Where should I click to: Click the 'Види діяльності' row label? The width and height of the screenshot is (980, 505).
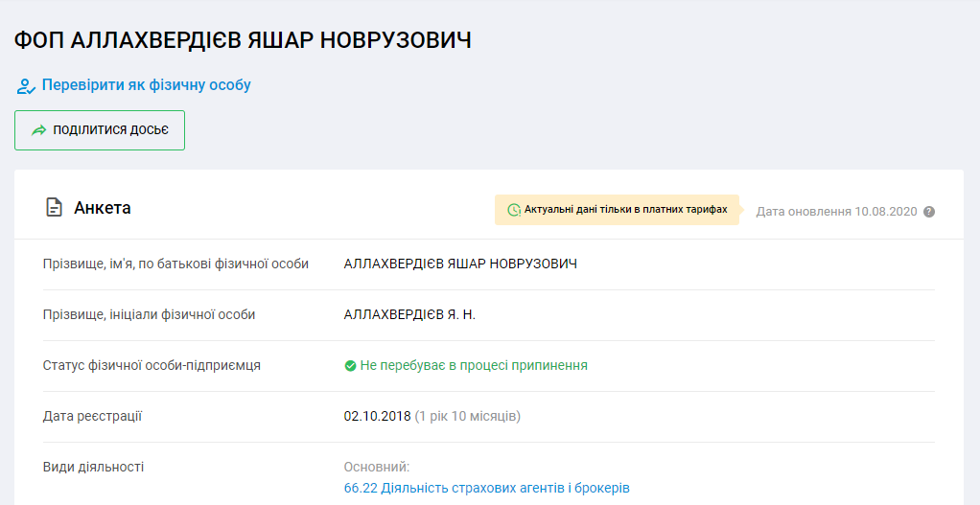[x=93, y=467]
